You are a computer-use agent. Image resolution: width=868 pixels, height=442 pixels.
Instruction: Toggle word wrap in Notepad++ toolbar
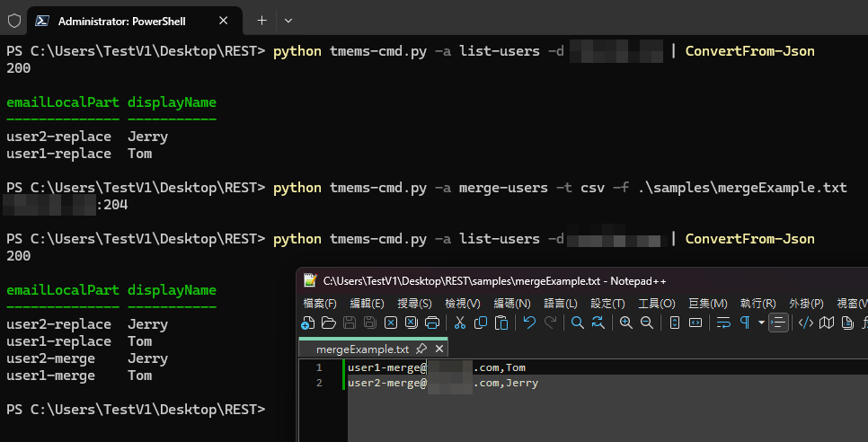723,323
